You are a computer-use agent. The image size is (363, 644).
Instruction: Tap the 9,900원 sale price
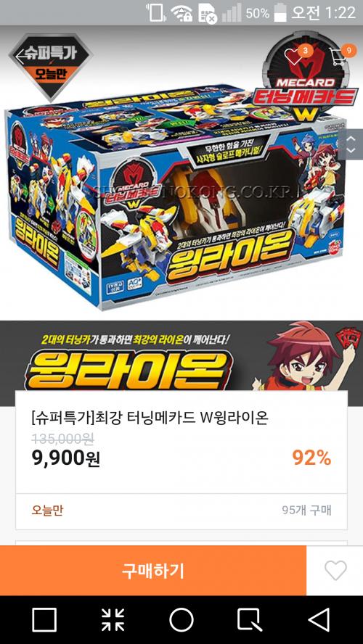point(66,459)
